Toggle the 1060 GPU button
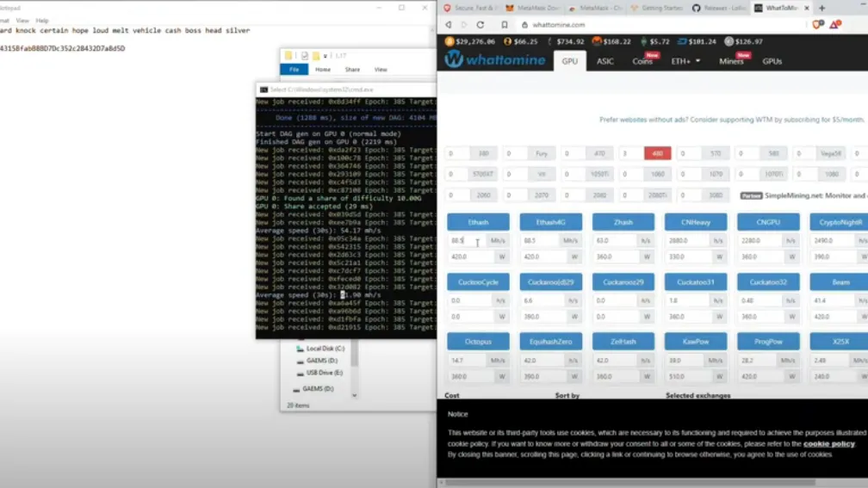 pyautogui.click(x=658, y=174)
